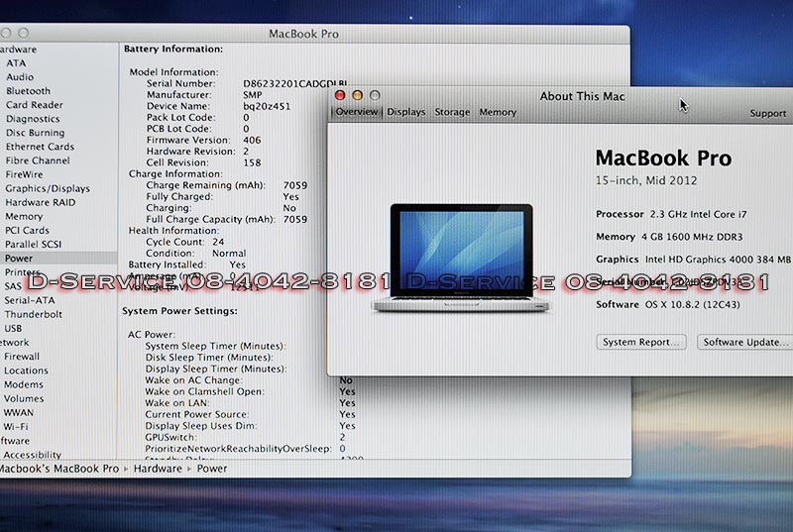
Task: Click Macbook's MacBook Pro in path bar
Action: pyautogui.click(x=59, y=469)
